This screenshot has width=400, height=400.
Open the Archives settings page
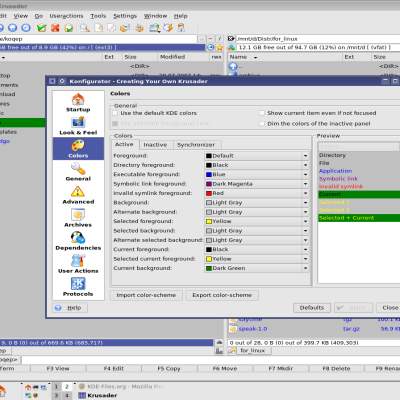[78, 218]
